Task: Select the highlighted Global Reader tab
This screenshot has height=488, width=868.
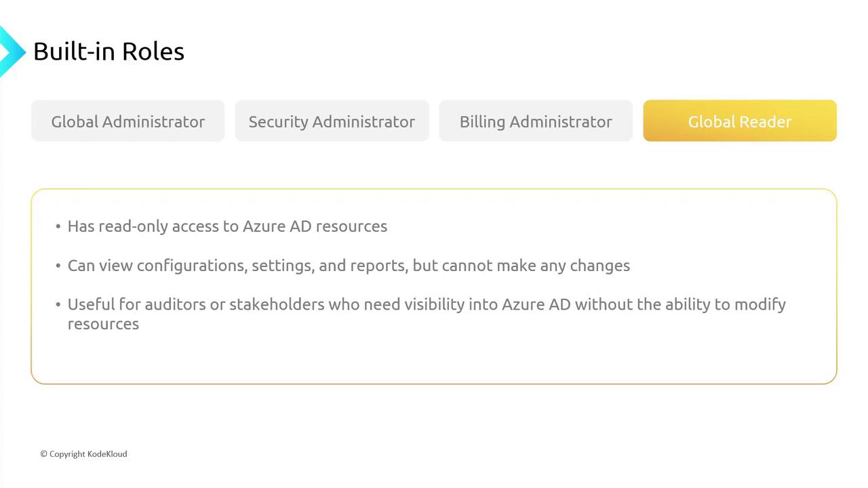Action: pos(740,121)
